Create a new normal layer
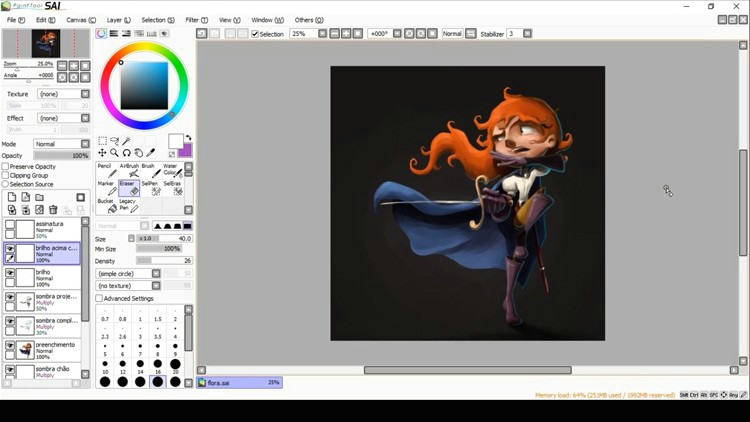 [12, 197]
